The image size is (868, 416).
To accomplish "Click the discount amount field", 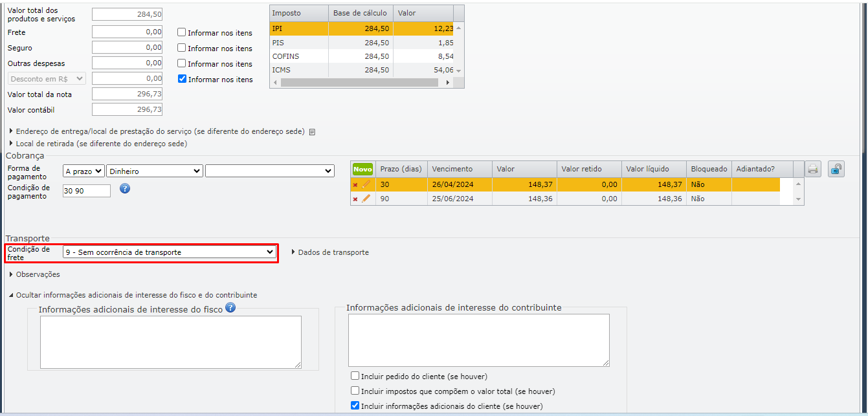I will pos(127,78).
